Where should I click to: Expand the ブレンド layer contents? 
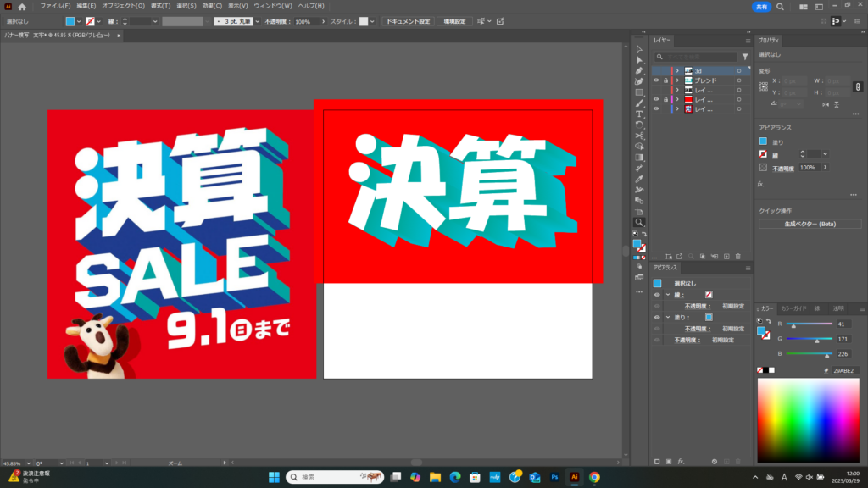[x=677, y=80]
